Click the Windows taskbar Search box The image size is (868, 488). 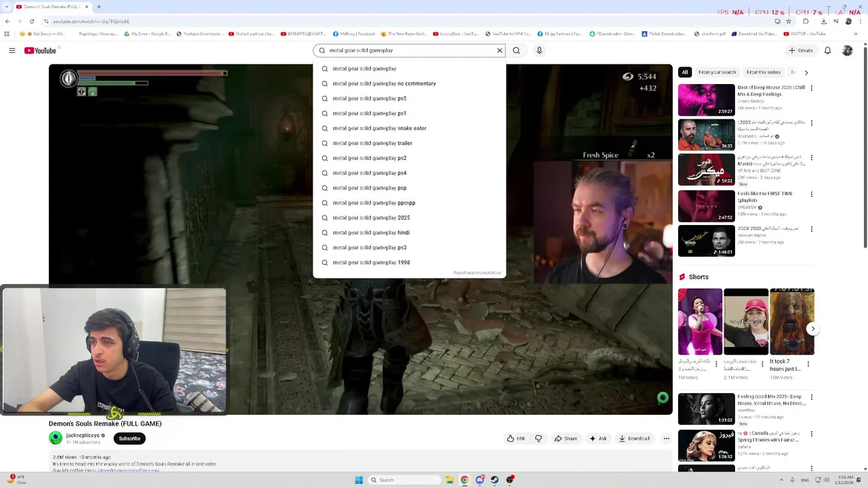click(405, 480)
